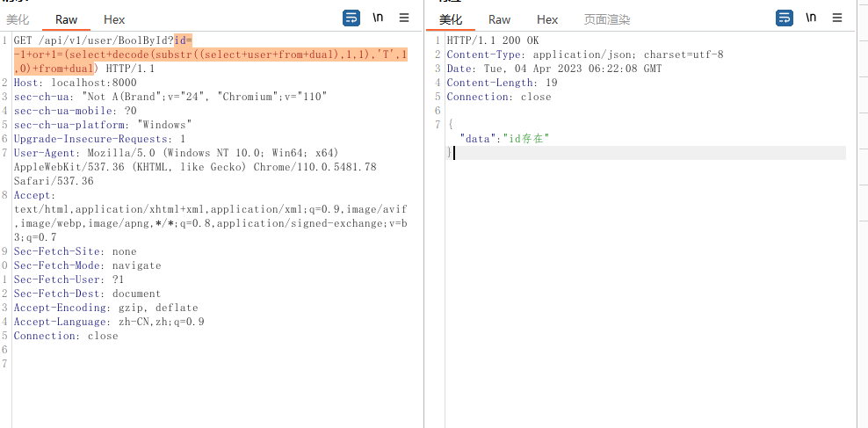Switch response view to the Raw tab

(499, 19)
